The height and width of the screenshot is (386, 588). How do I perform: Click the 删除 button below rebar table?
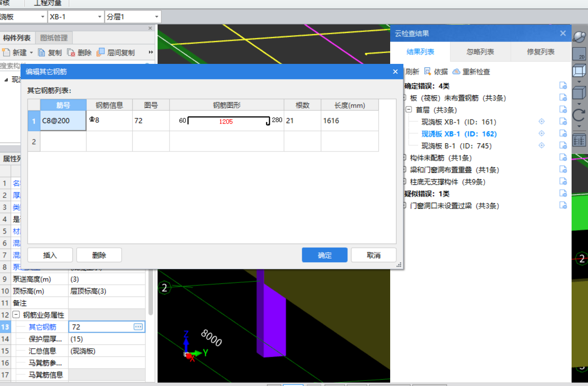(99, 255)
